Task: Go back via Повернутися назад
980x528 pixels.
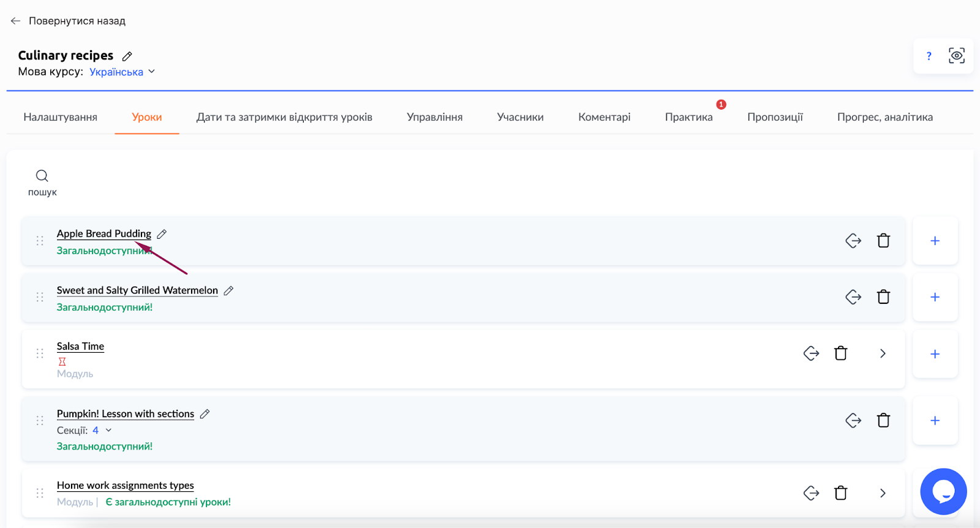Action: click(x=68, y=21)
